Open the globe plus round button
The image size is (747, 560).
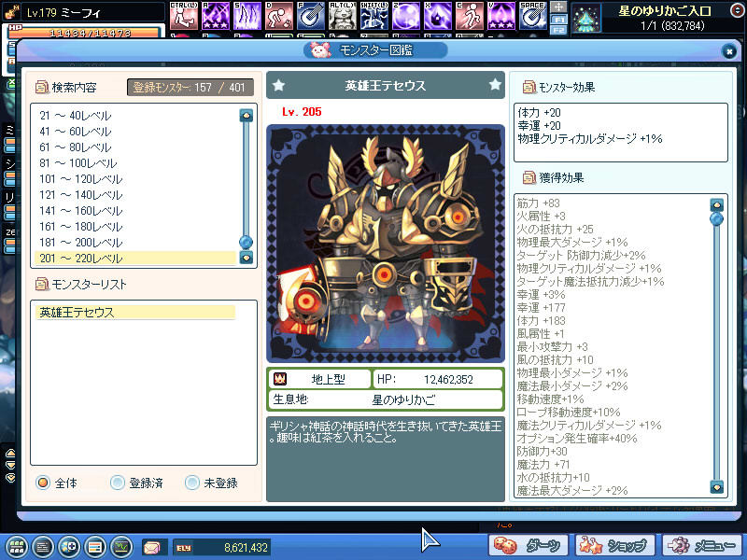tap(69, 547)
